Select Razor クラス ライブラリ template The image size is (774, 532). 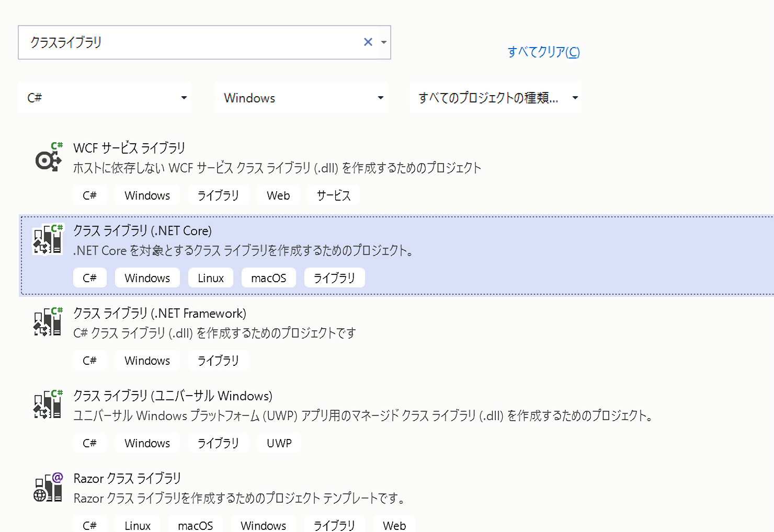[127, 479]
